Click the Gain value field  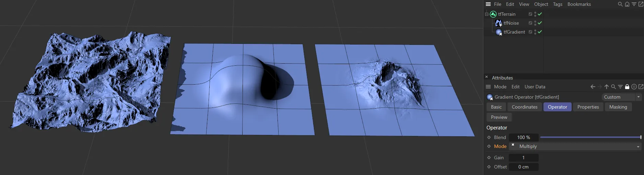click(x=523, y=158)
